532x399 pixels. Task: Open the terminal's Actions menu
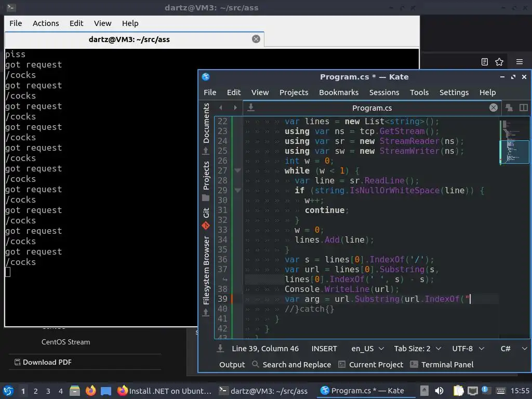tap(46, 23)
